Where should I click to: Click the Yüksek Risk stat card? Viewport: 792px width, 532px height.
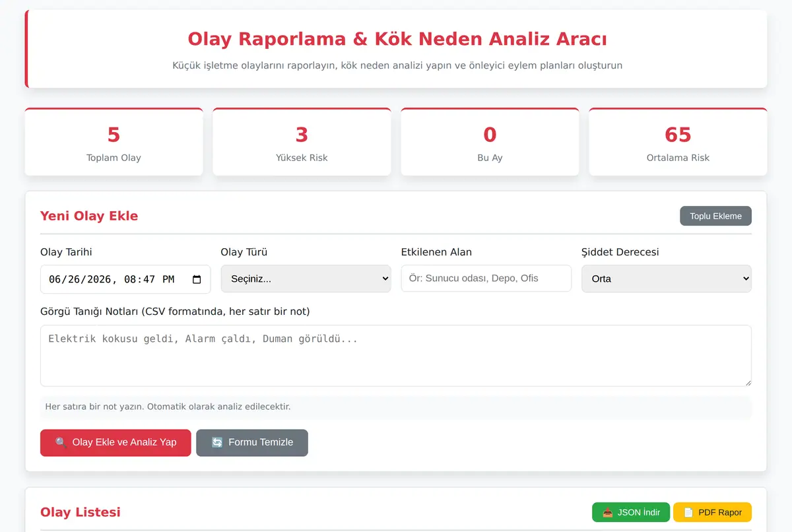coord(302,142)
